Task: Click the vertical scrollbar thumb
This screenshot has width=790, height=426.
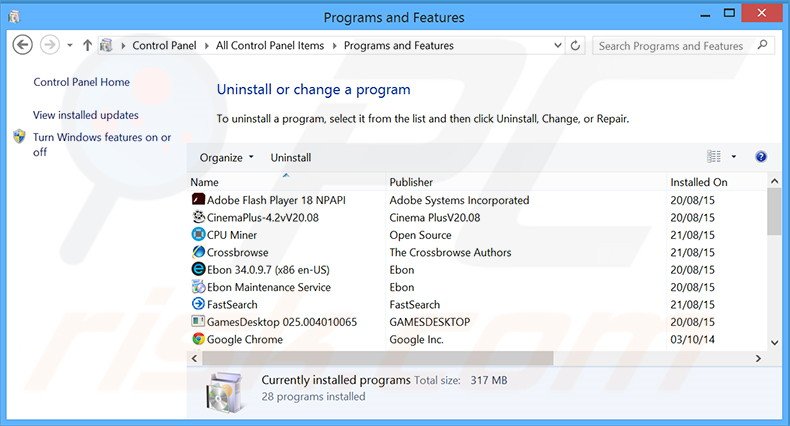Action: (x=774, y=211)
